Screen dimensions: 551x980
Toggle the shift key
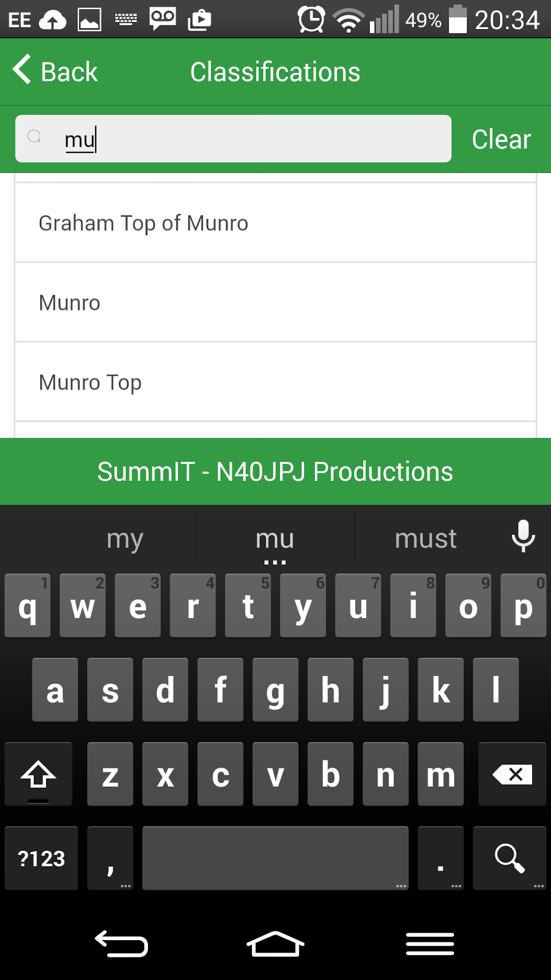[38, 774]
